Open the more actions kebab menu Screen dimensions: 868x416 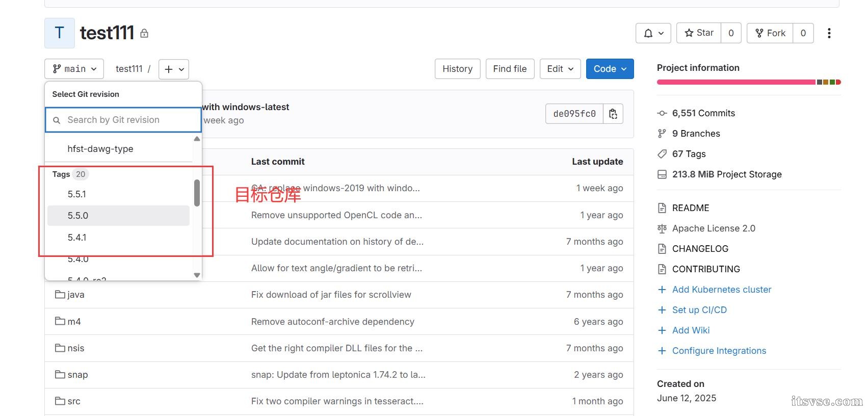(x=829, y=33)
